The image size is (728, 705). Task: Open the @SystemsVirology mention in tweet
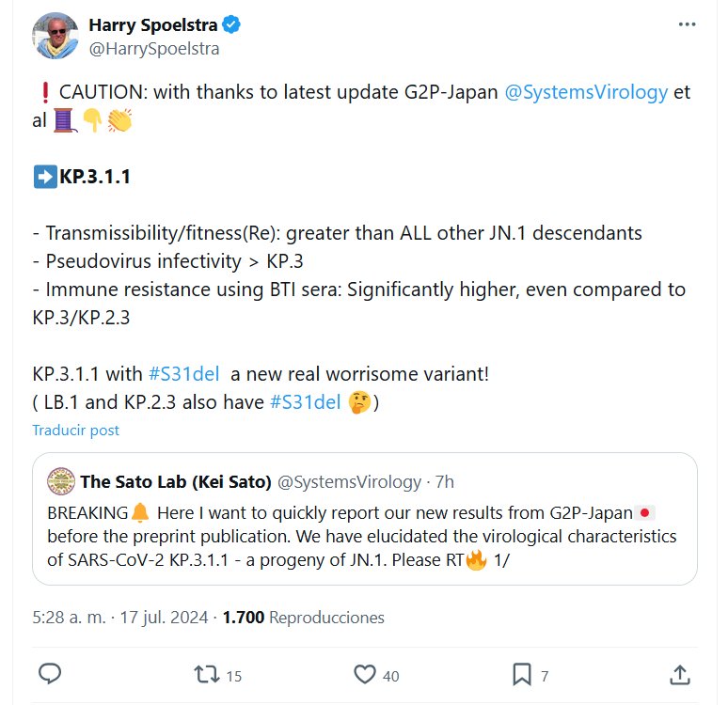587,93
